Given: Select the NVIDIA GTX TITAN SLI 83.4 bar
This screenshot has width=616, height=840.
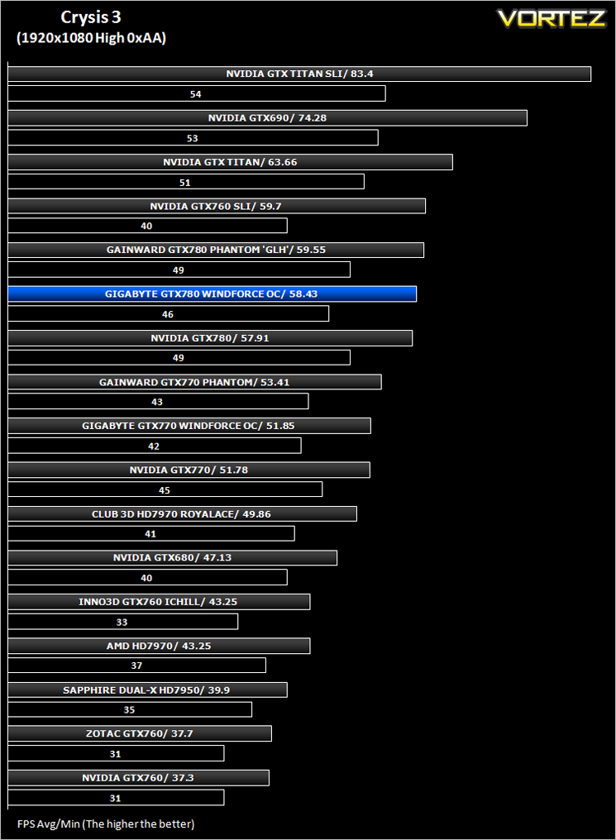Looking at the screenshot, I should pyautogui.click(x=299, y=74).
